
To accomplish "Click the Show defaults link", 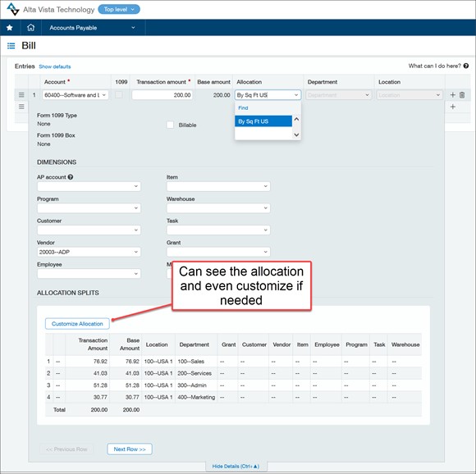I will point(55,66).
